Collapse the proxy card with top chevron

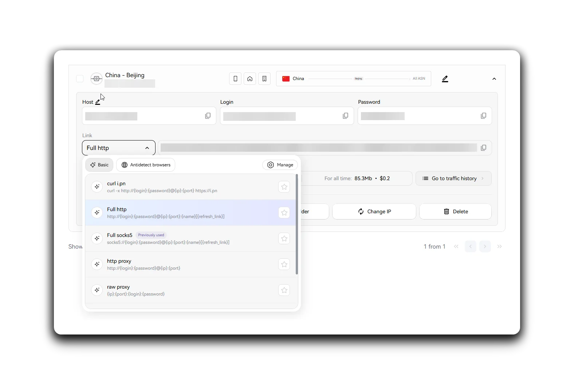coord(494,79)
